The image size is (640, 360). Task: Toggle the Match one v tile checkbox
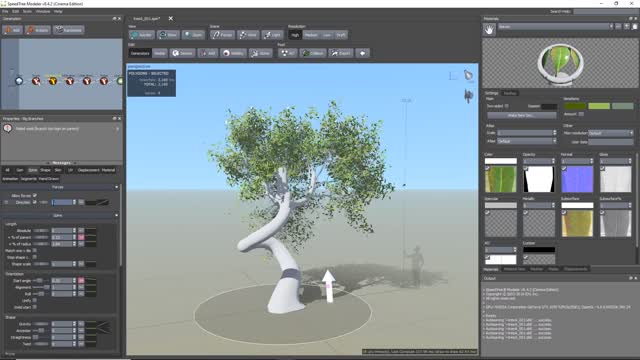(x=35, y=250)
